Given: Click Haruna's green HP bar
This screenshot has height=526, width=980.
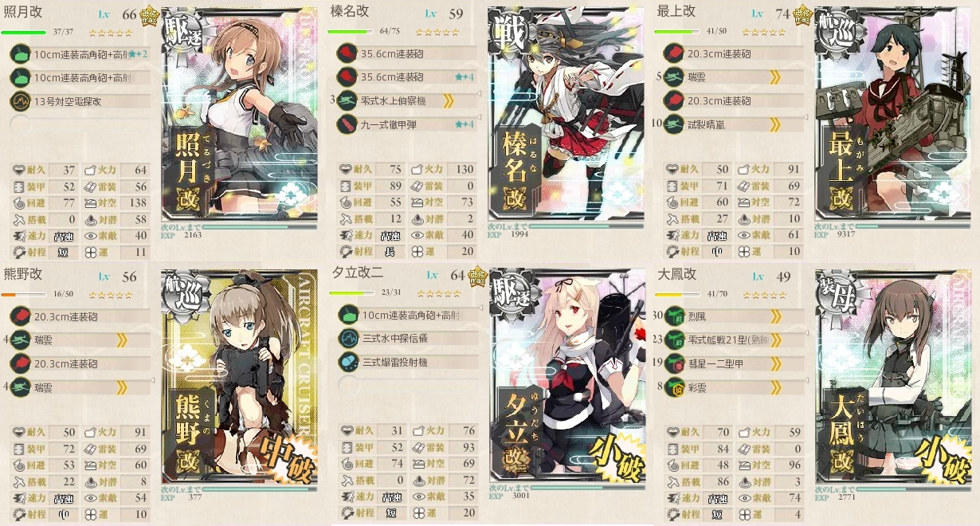Looking at the screenshot, I should [351, 32].
